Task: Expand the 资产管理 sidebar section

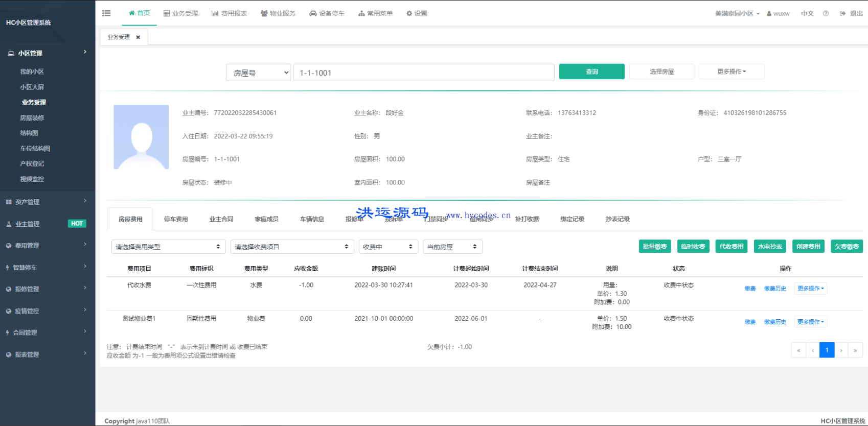Action: (48, 202)
